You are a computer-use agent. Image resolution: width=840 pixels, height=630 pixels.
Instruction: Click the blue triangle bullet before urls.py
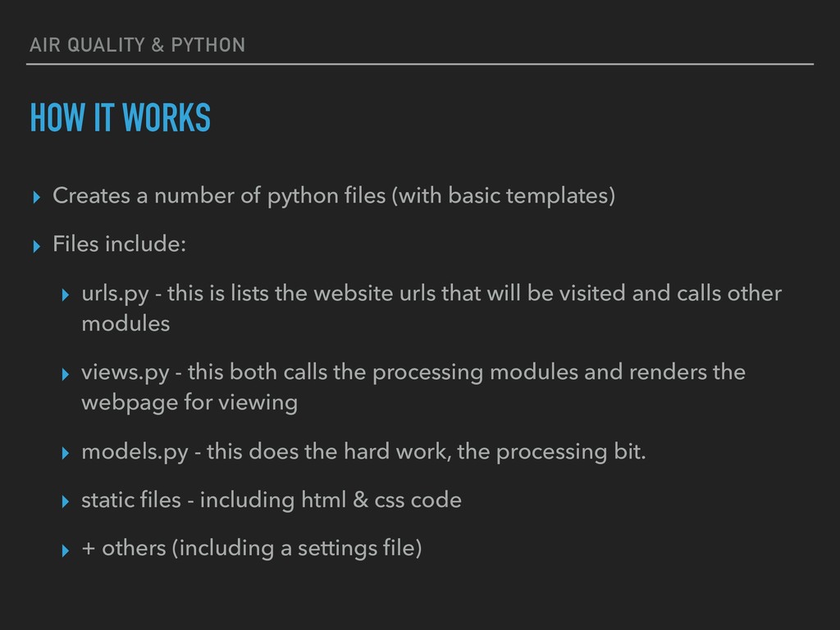pos(66,295)
